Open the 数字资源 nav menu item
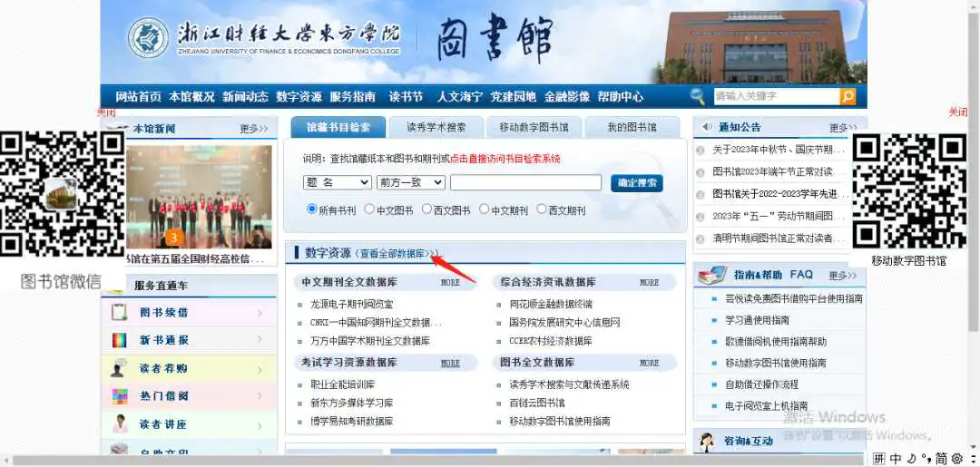The width and height of the screenshot is (980, 467). pos(299,97)
